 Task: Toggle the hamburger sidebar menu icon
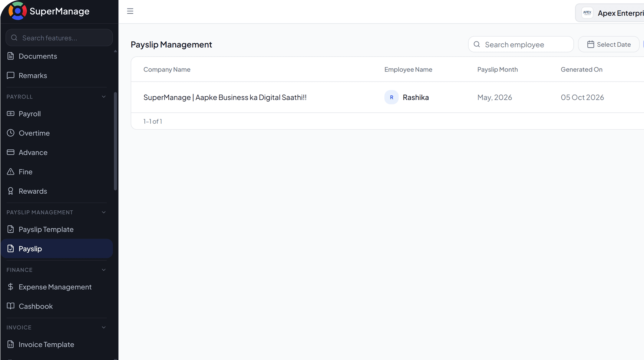pyautogui.click(x=130, y=11)
